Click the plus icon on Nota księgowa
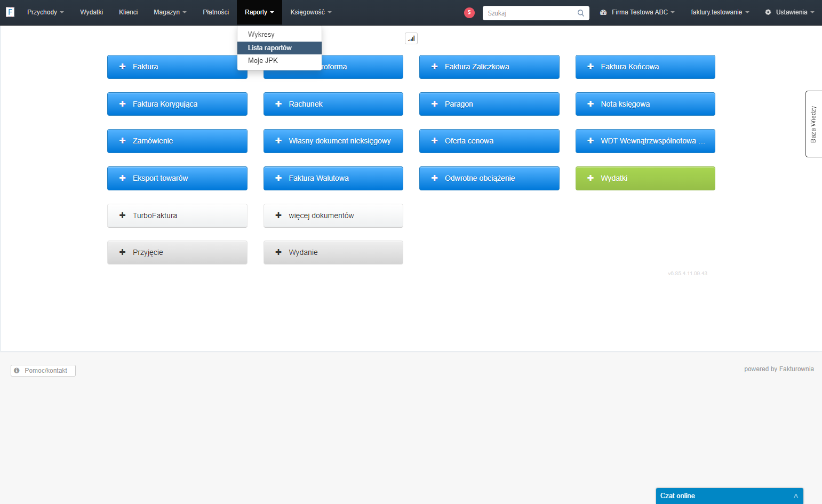822x504 pixels. 590,104
